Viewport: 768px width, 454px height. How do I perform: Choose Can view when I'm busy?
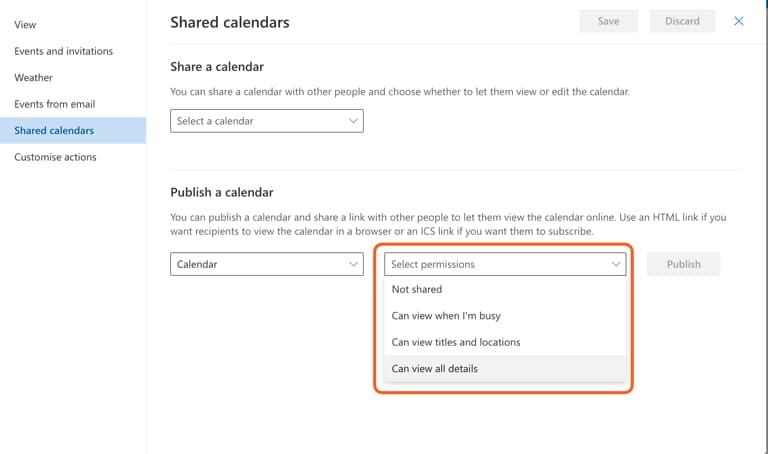[505, 315]
